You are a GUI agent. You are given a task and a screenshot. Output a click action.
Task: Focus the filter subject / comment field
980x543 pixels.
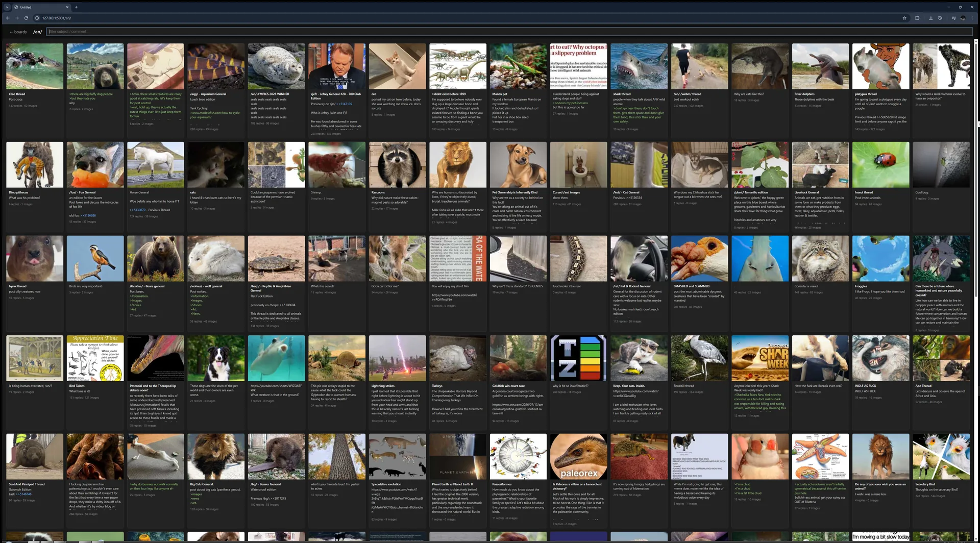click(x=509, y=32)
